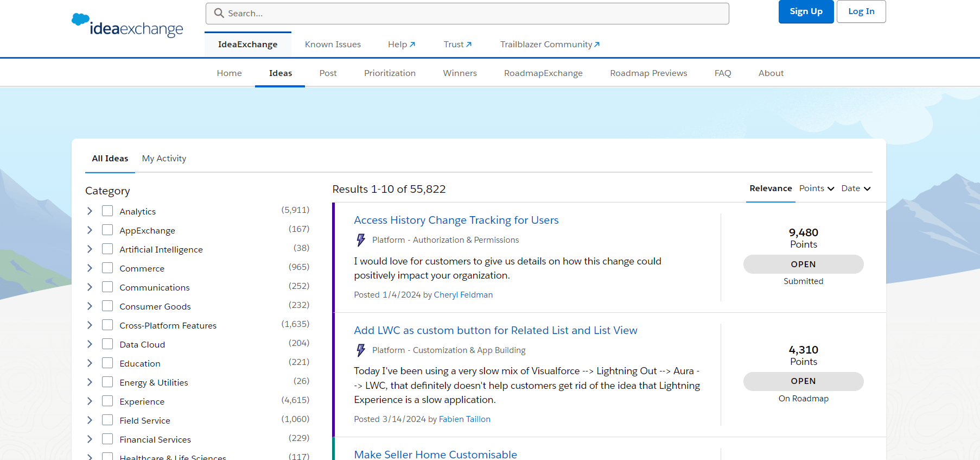Screen dimensions: 980x460
Task: Click OPEN status button for 4,310 points idea
Action: coord(803,381)
